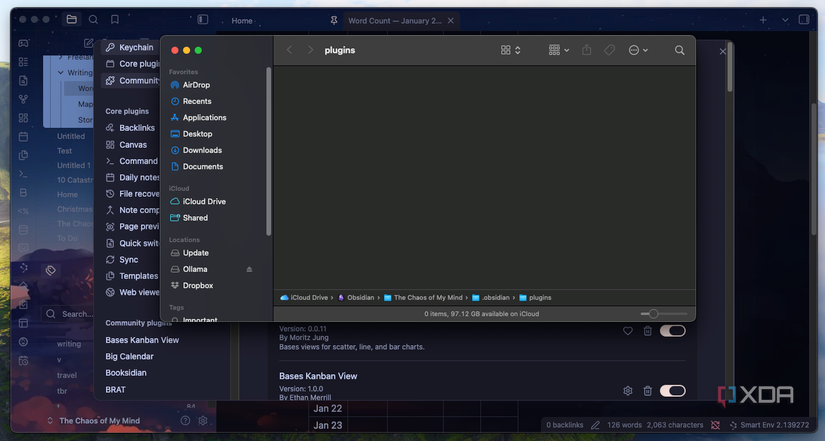Open graph view icon in Obsidian ribbon
Screen dimensions: 825x441
(x=23, y=99)
